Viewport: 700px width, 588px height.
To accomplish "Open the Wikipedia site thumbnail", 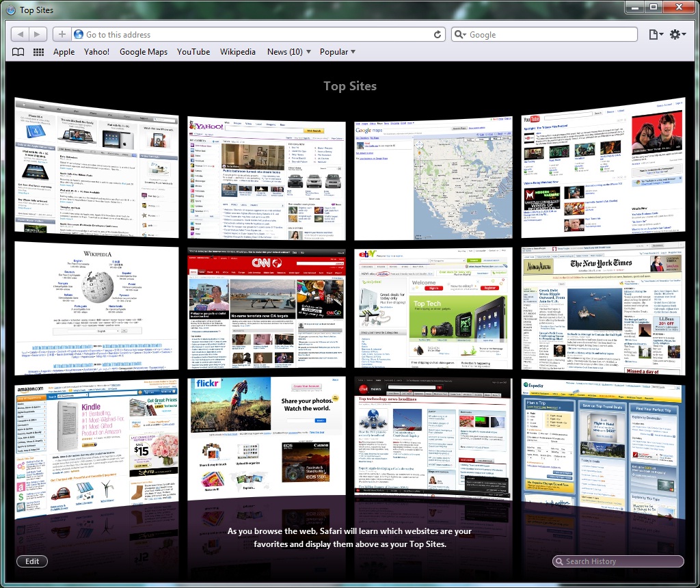I will [x=96, y=308].
